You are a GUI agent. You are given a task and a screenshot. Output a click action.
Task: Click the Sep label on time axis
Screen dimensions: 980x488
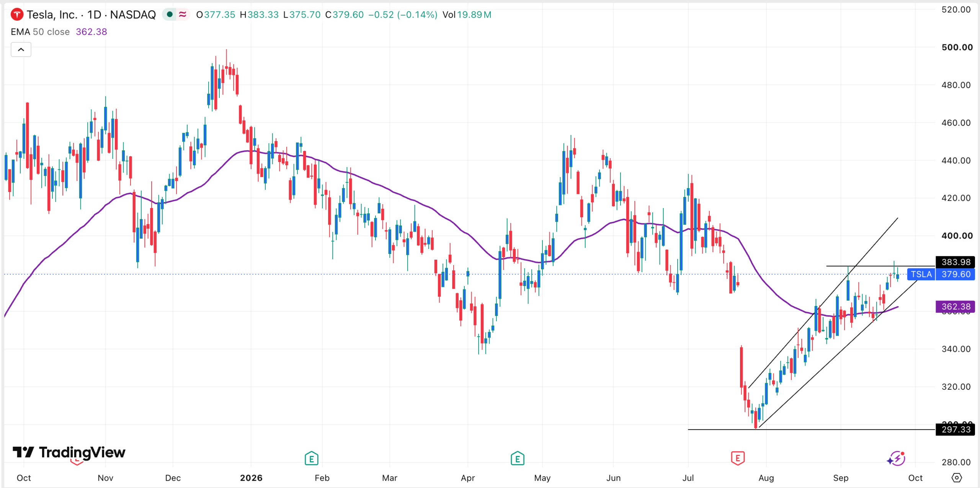click(x=841, y=478)
